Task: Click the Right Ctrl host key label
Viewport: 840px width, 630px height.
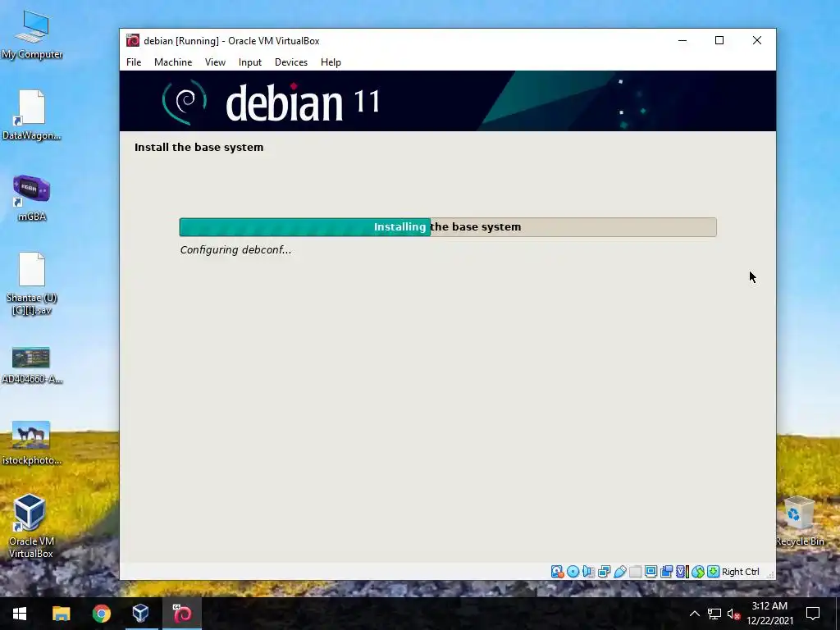Action: (x=741, y=572)
